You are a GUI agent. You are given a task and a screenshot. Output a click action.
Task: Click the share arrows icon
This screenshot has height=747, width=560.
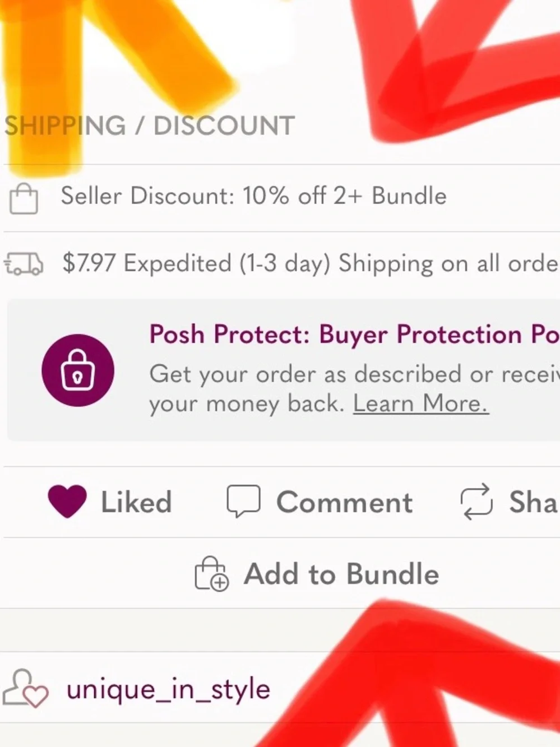click(x=476, y=501)
